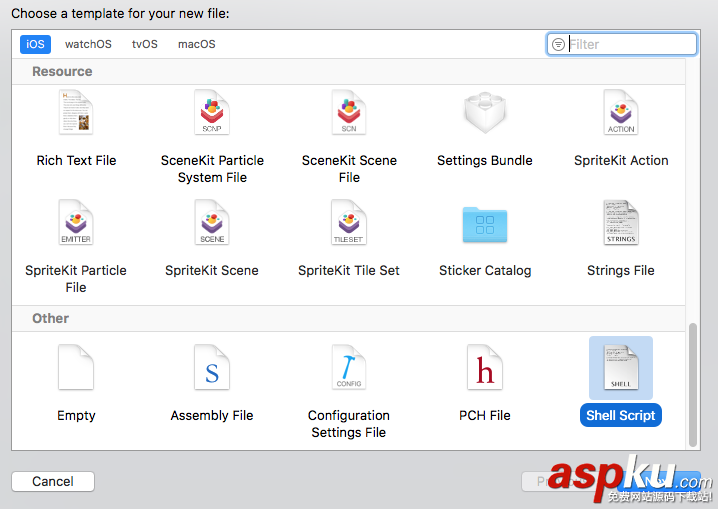The image size is (718, 509).
Task: Select the Sticker Catalog template
Action: coord(485,223)
